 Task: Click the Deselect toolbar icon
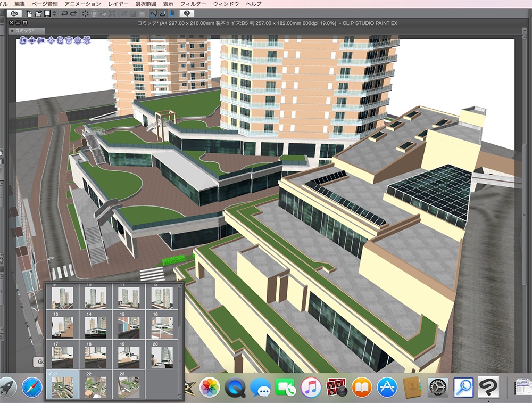(124, 14)
